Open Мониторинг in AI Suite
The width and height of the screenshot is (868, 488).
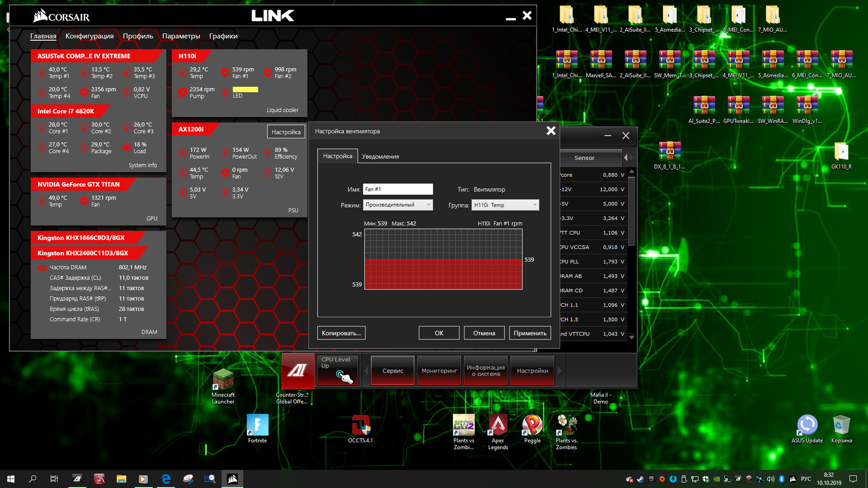(x=439, y=371)
